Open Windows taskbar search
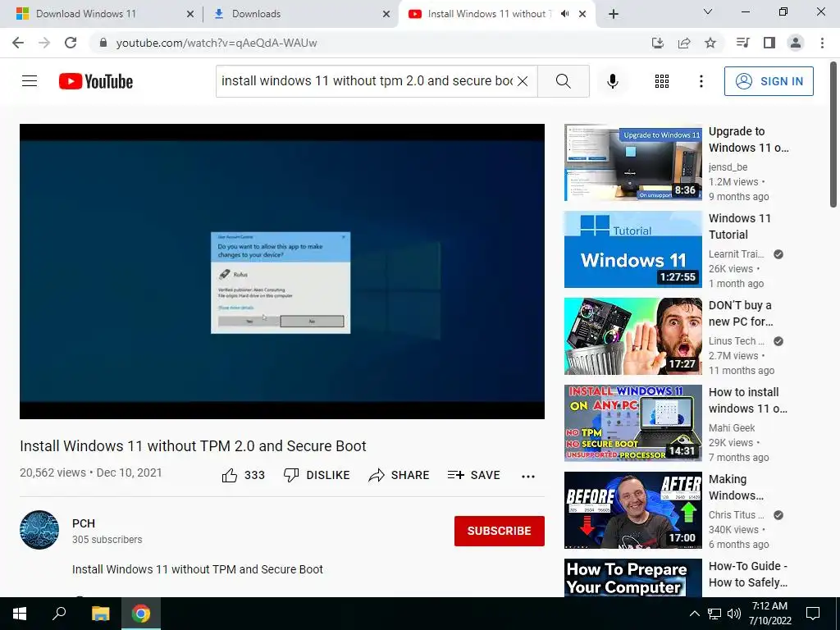This screenshot has height=630, width=840. pyautogui.click(x=59, y=614)
